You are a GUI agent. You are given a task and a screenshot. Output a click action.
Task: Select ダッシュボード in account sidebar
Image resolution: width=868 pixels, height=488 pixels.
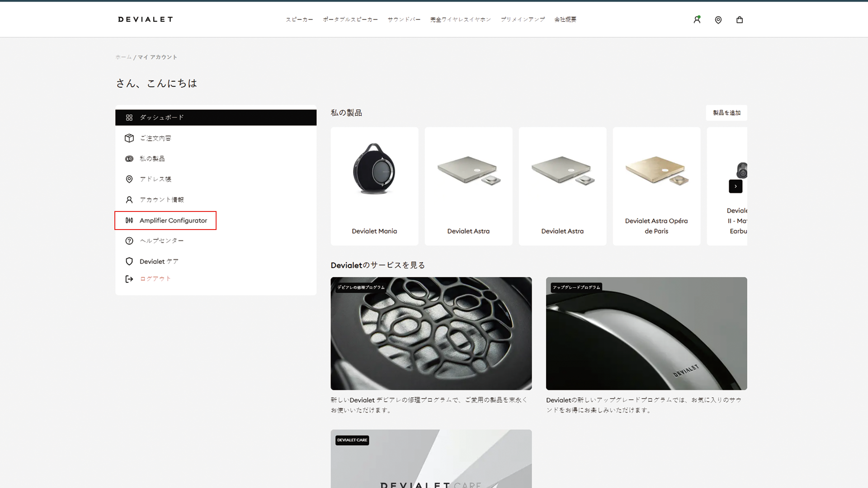click(x=216, y=117)
